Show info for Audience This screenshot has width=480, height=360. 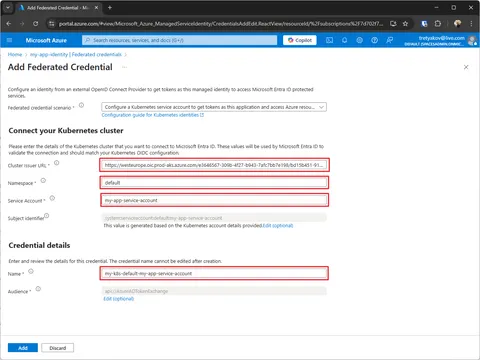[x=38, y=289]
